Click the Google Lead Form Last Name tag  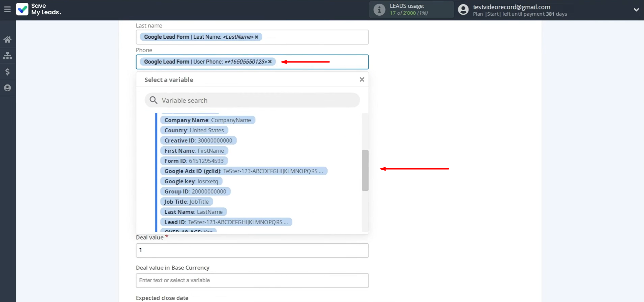click(201, 37)
